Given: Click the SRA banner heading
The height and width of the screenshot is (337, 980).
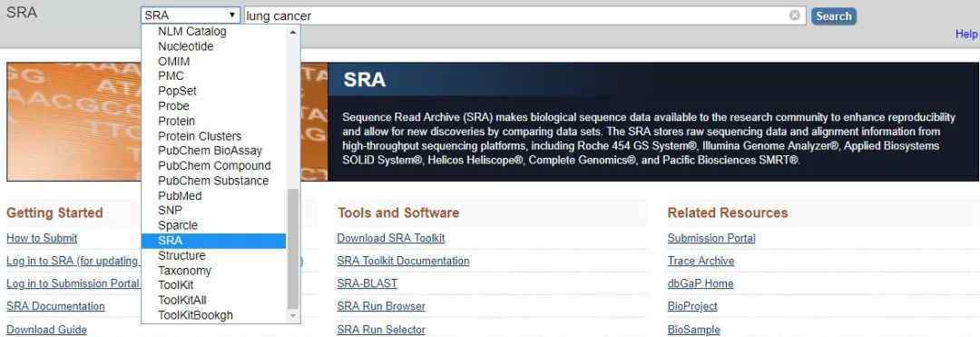Looking at the screenshot, I should [365, 80].
